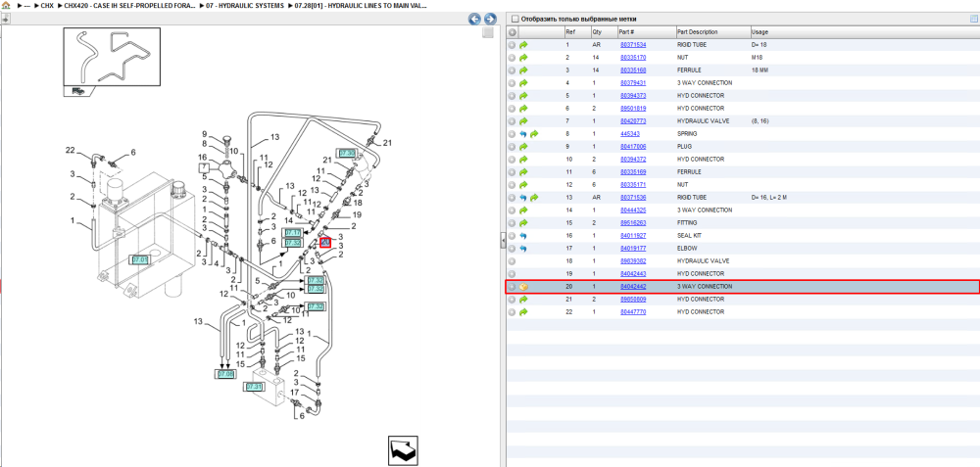
Task: Open the 07.17 reference box in diagram
Action: (292, 233)
